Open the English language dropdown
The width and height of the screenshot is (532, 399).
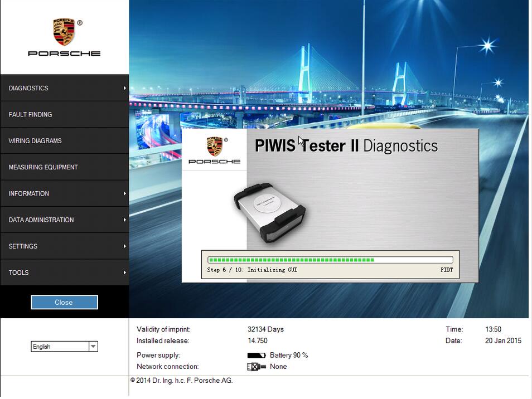(x=65, y=347)
